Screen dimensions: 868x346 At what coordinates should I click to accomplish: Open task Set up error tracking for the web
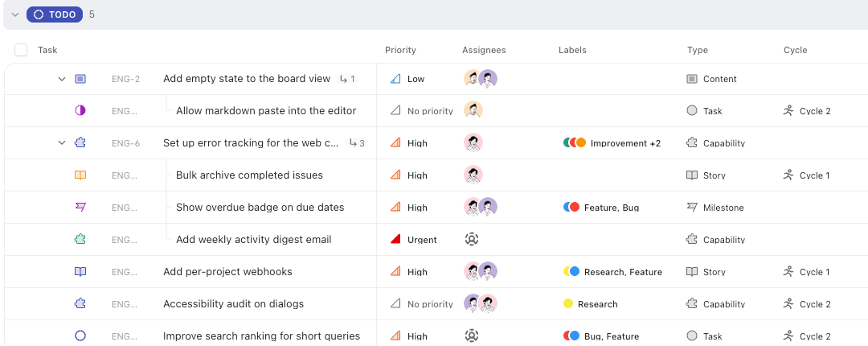coord(252,143)
